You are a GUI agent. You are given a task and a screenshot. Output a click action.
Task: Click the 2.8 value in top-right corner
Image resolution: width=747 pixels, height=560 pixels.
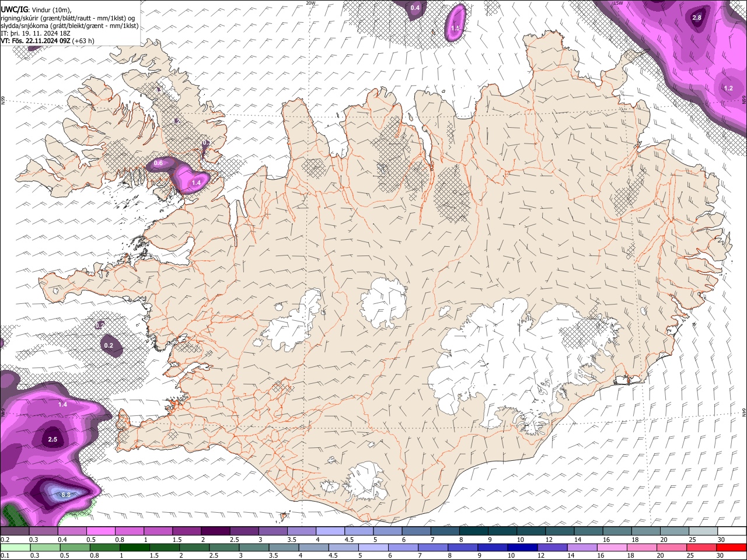click(x=697, y=17)
